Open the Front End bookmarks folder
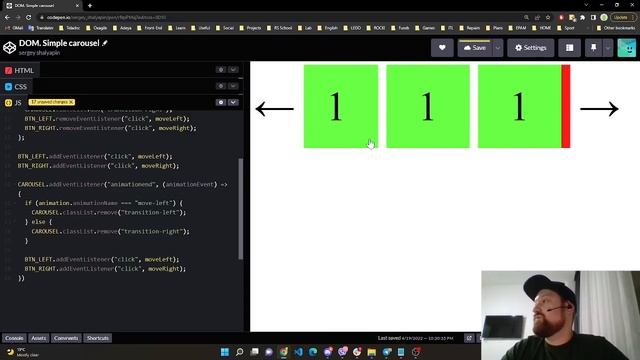This screenshot has width=640, height=360. click(150, 28)
